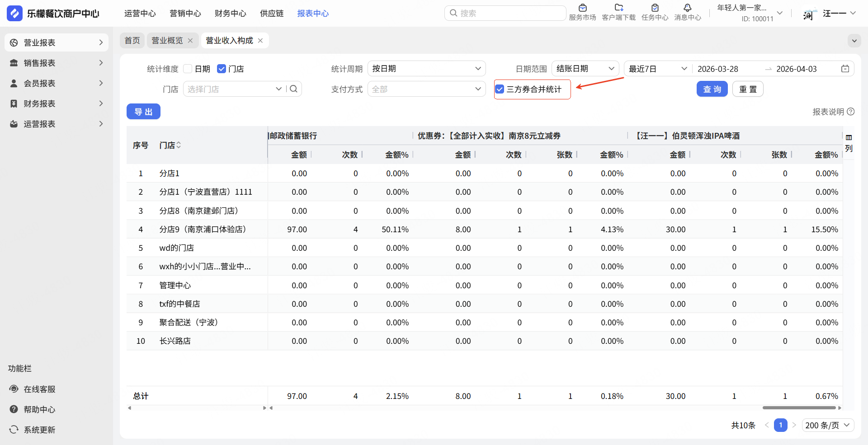Switch to the 营业概览 tab
The height and width of the screenshot is (445, 868).
[x=167, y=41]
